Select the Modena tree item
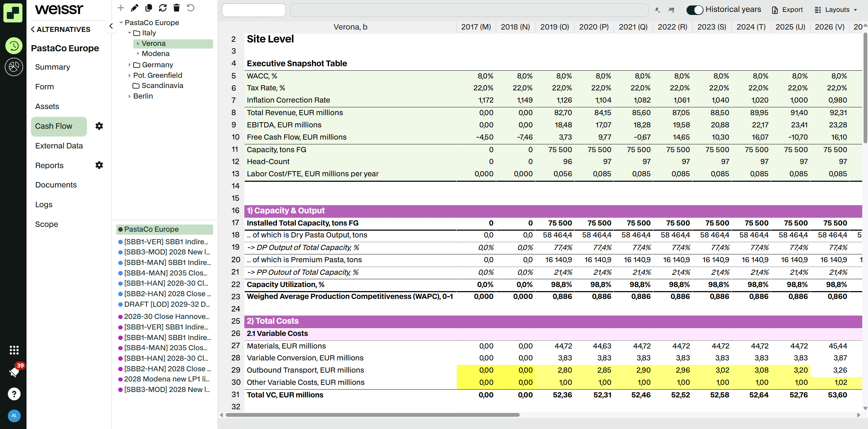The height and width of the screenshot is (429, 868). 156,54
